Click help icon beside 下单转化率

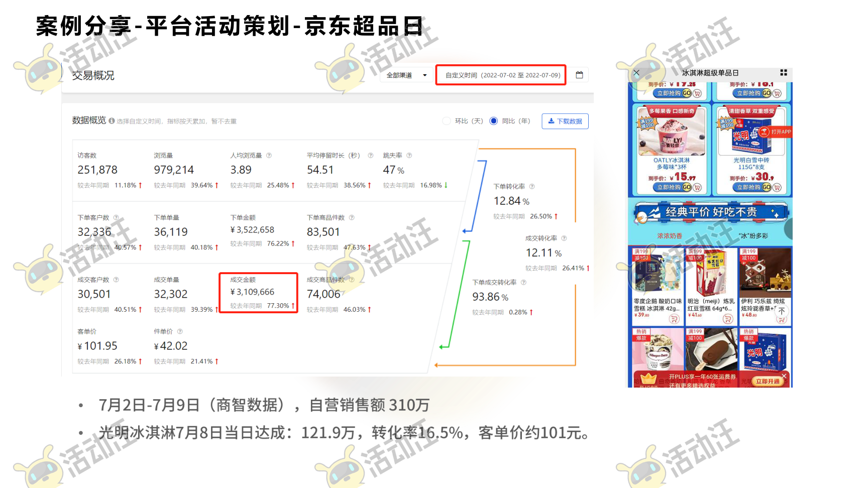click(x=532, y=187)
